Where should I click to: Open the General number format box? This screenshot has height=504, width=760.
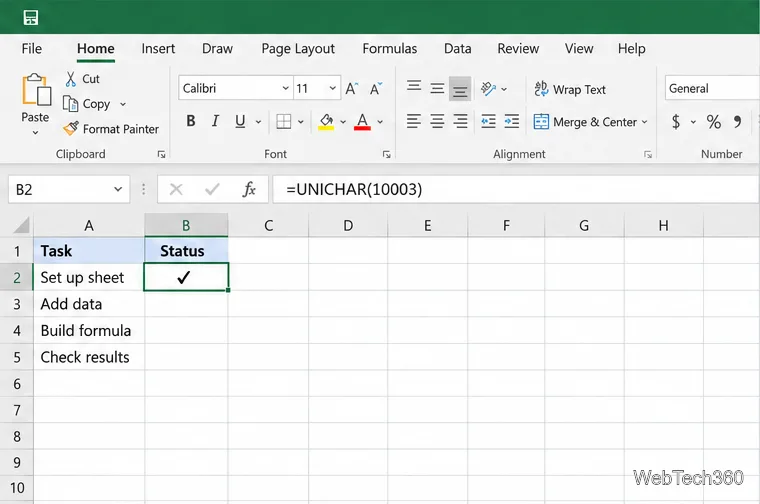click(x=712, y=88)
